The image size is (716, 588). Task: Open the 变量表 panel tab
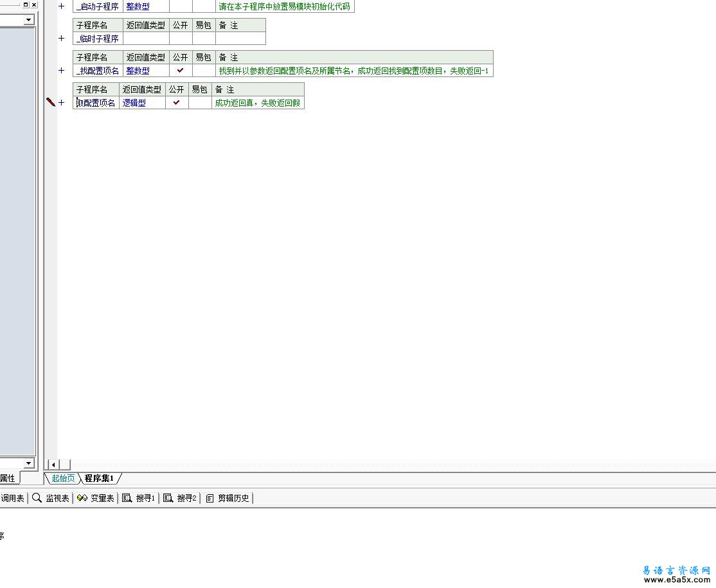pos(95,498)
